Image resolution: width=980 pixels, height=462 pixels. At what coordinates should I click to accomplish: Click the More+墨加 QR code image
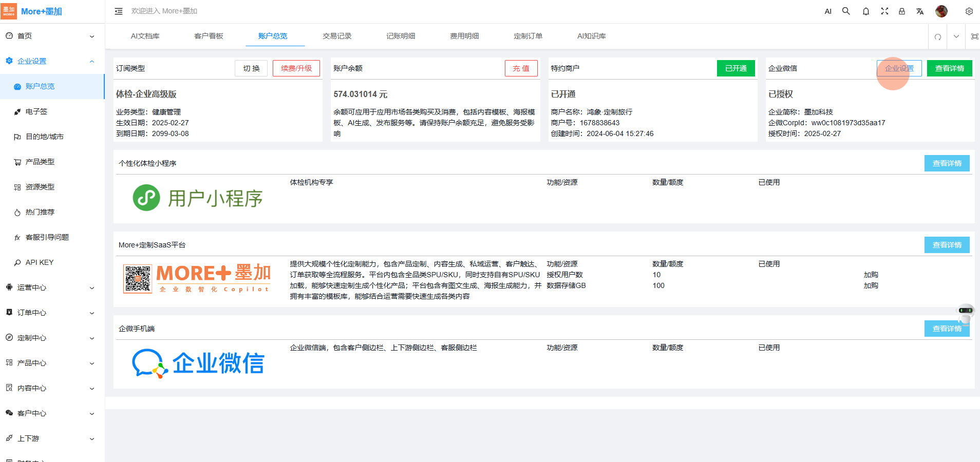[138, 279]
